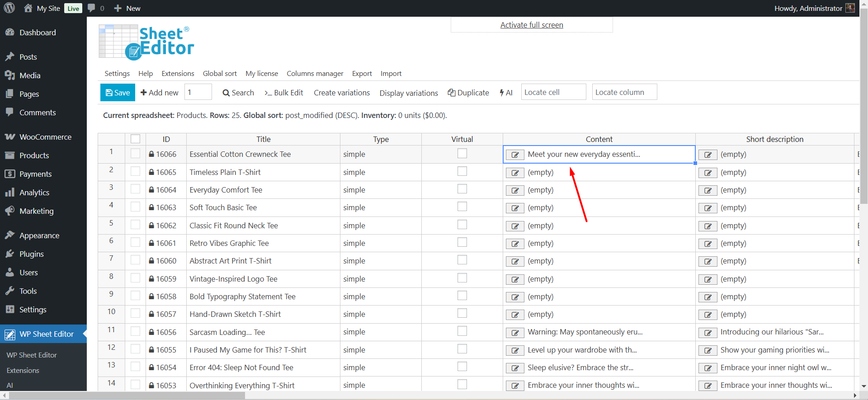Edit Content for Everyday Comfort Tee
This screenshot has height=400, width=868.
click(x=515, y=190)
